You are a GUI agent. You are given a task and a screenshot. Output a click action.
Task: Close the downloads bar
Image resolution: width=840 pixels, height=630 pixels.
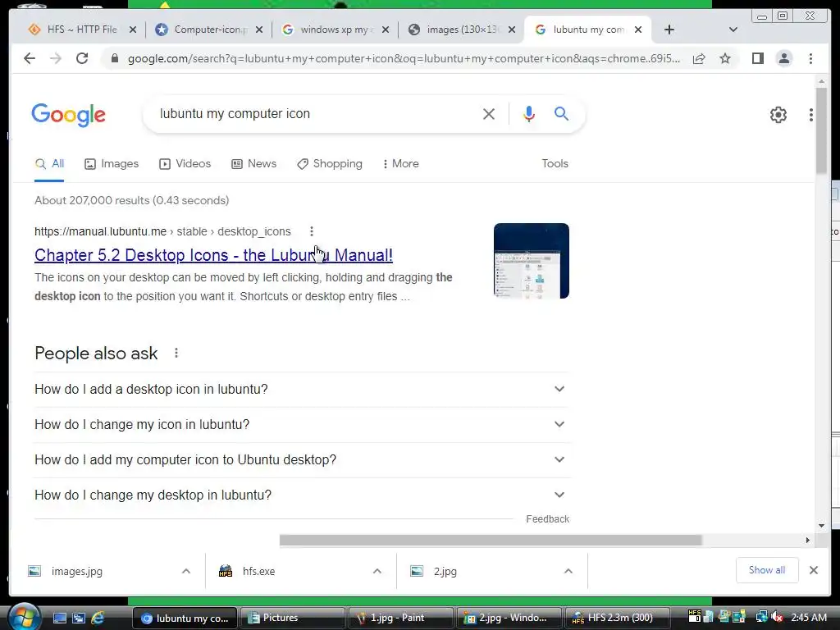813,570
